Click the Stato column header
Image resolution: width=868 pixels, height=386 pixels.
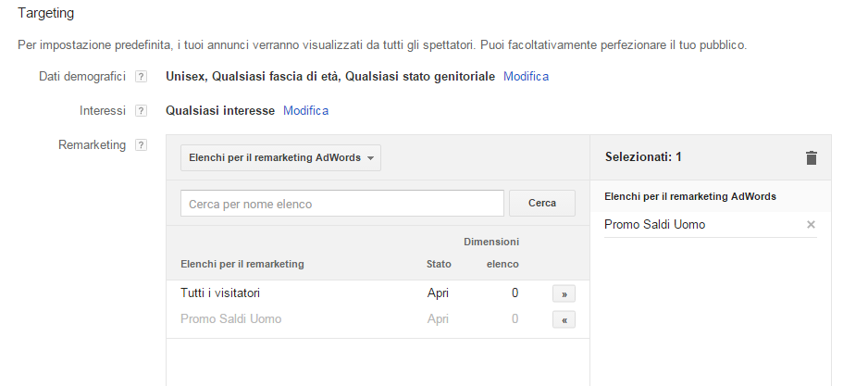click(439, 264)
